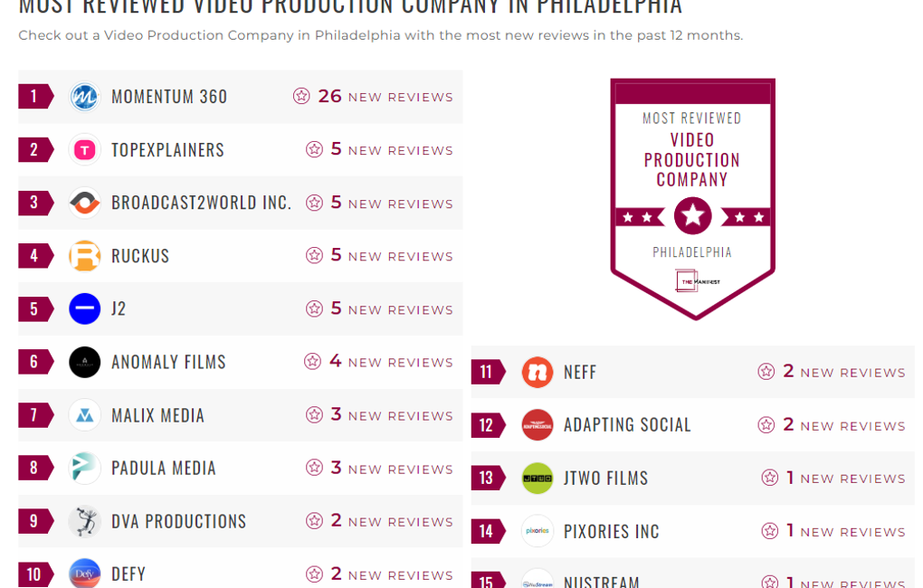Click the blue J2 logo icon
Image resolution: width=923 pixels, height=588 pixels.
(x=84, y=308)
